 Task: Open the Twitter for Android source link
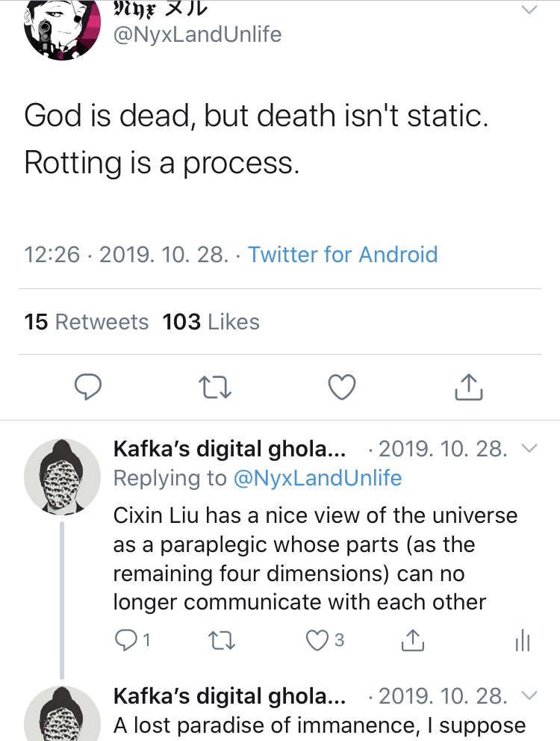pos(343,255)
